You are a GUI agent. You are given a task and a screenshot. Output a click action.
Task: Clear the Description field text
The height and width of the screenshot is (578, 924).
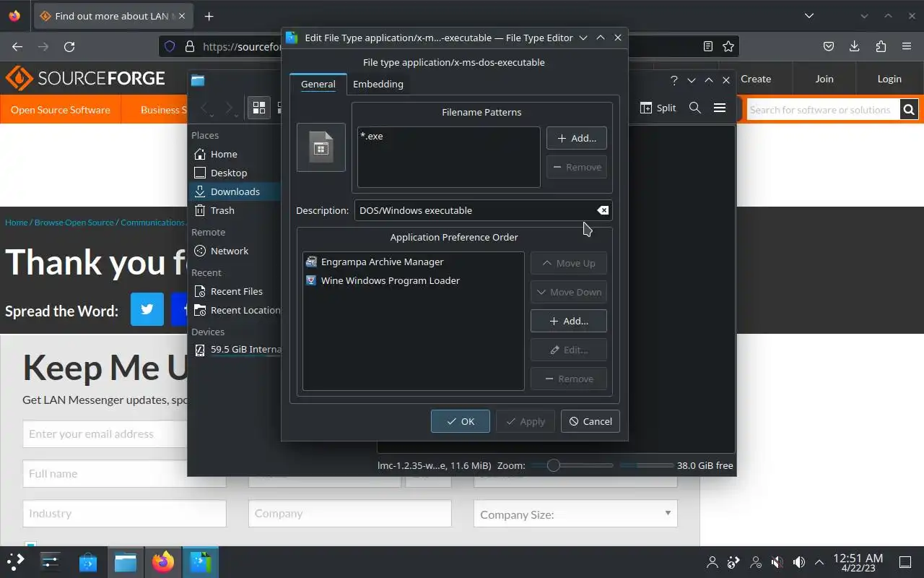602,210
